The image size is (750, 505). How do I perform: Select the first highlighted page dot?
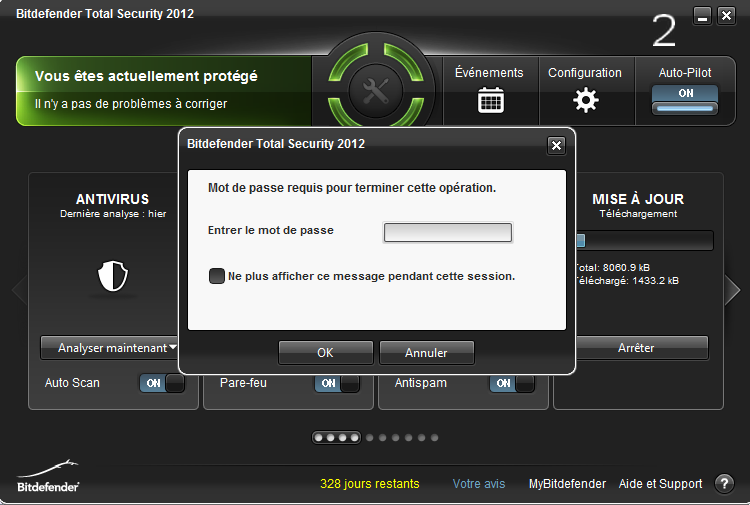click(318, 438)
